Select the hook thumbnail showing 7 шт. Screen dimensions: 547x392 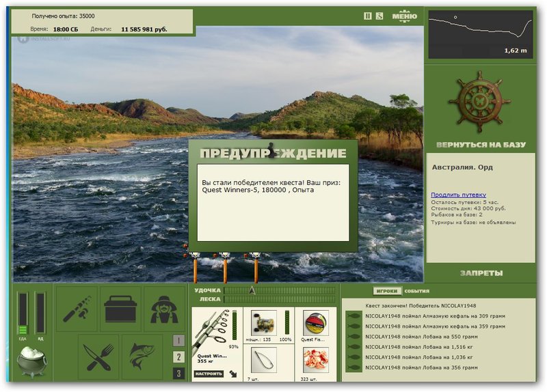coord(264,361)
